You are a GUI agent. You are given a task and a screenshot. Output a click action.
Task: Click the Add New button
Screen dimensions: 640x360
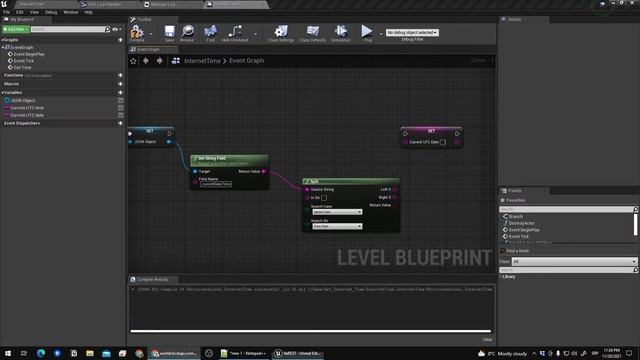pos(16,29)
